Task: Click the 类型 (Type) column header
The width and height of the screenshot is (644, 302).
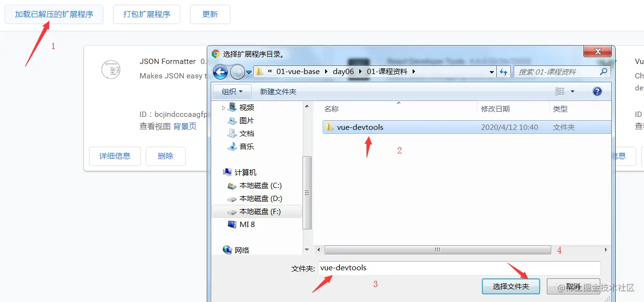Action: pos(560,109)
